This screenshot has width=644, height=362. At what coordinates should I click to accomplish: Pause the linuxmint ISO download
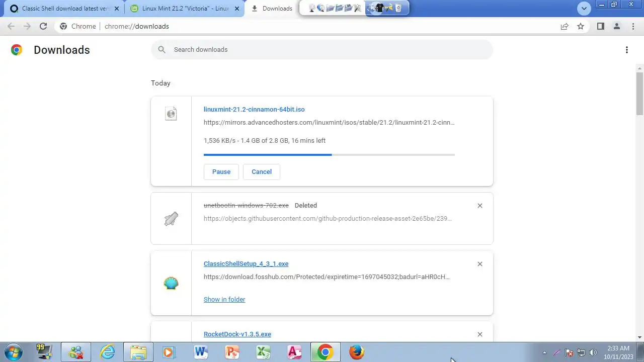point(221,171)
